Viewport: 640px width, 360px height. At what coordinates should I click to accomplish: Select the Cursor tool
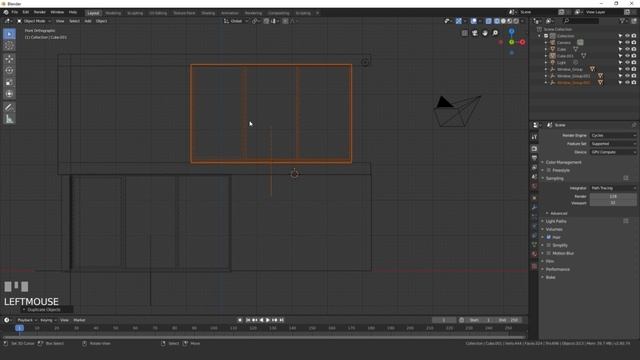9,46
